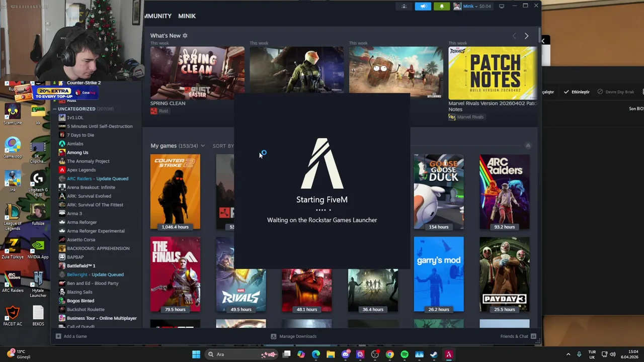This screenshot has width=644, height=362.
Task: Open Steam announcements megaphone button
Action: [423, 6]
